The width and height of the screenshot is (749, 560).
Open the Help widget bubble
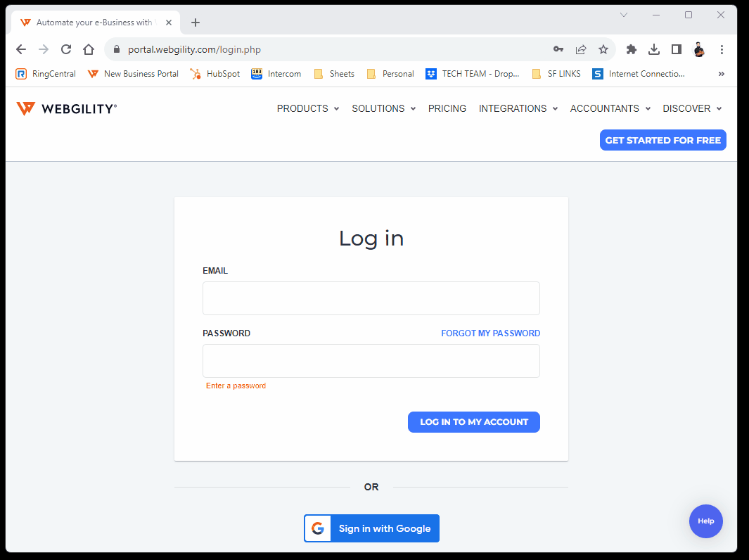705,521
